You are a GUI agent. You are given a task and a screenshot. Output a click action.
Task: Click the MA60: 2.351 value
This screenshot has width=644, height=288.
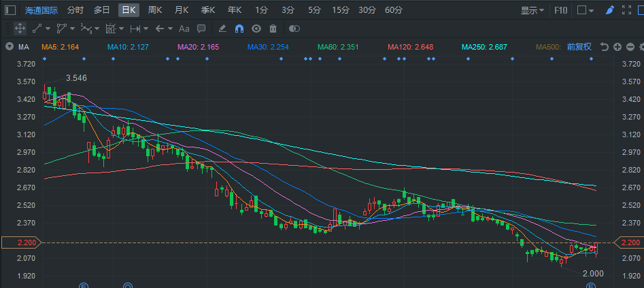coord(339,47)
